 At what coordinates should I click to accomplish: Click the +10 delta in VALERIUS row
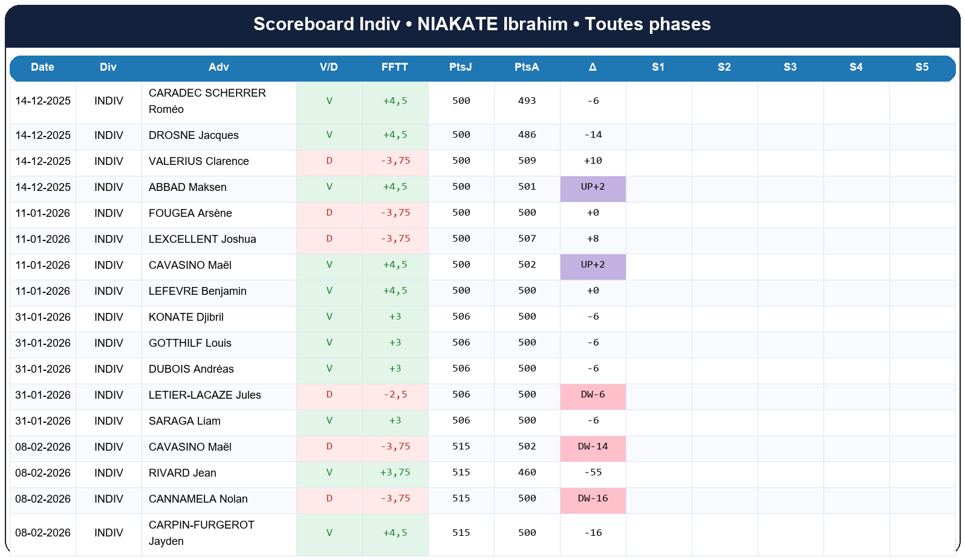point(593,161)
